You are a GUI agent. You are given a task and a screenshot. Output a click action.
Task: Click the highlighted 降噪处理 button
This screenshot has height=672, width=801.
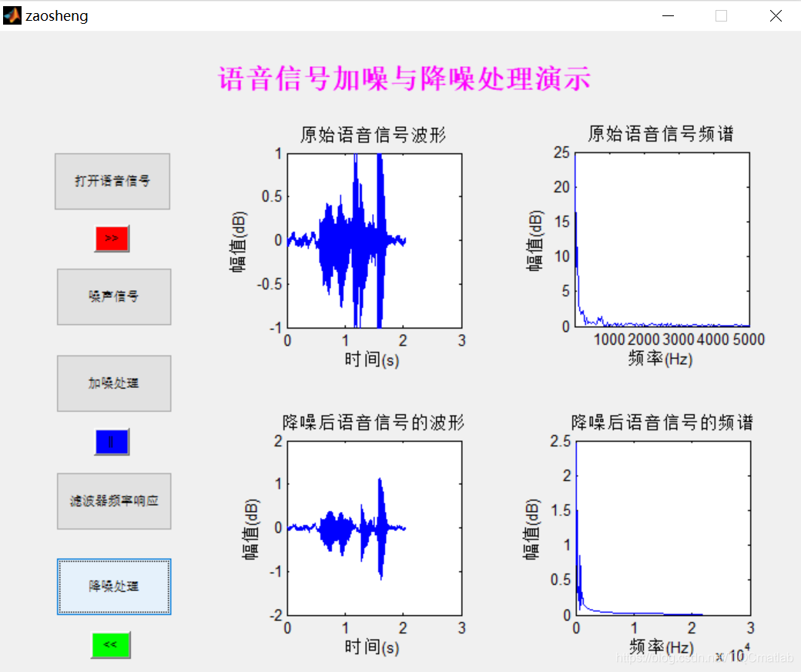coord(113,587)
